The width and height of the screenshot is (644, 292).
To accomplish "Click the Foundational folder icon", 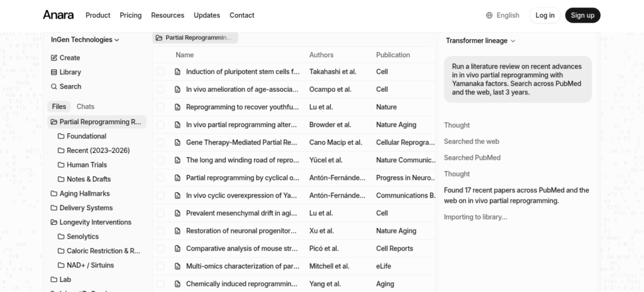I will pyautogui.click(x=61, y=136).
